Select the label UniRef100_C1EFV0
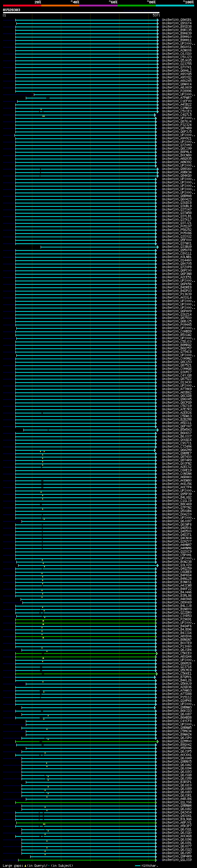This screenshot has width=197, height=868. 177,101
